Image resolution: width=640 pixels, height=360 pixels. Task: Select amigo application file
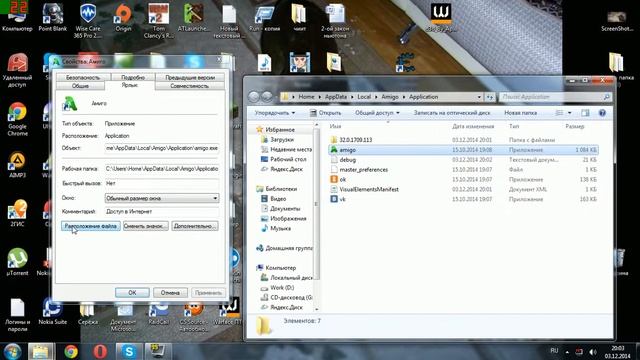tap(463, 150)
